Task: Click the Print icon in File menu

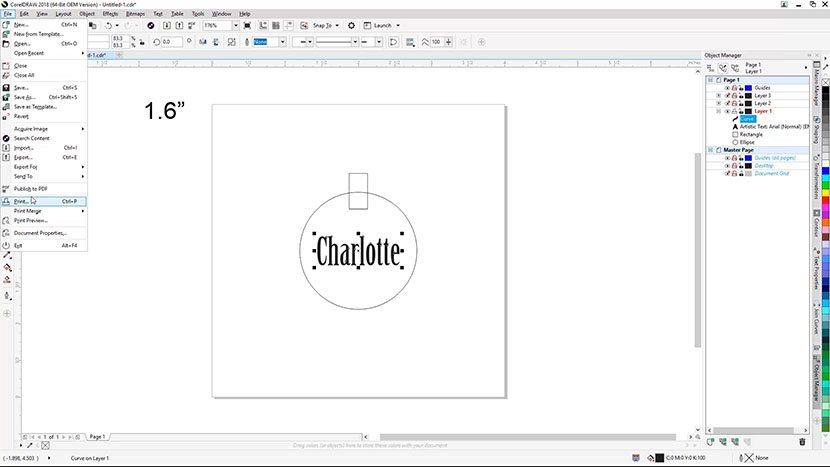Action: (7, 201)
